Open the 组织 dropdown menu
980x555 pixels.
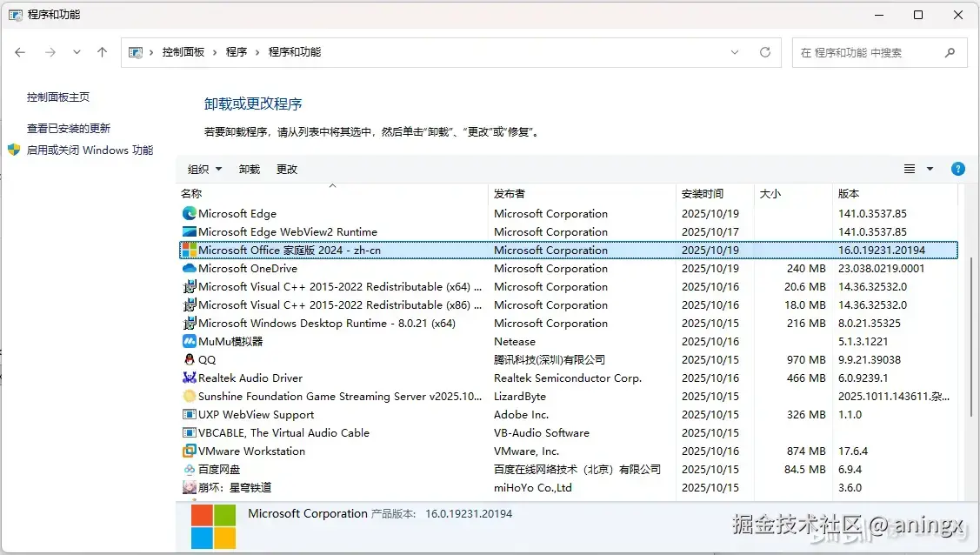pos(204,169)
